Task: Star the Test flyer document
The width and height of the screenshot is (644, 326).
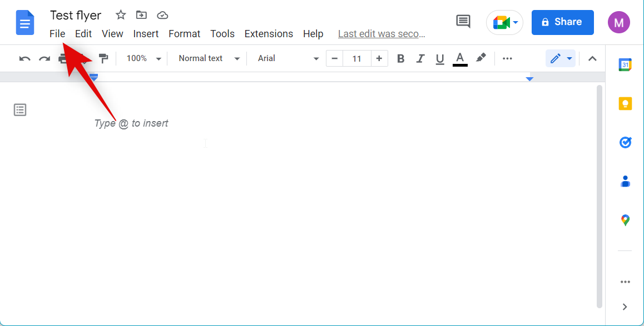Action: click(x=121, y=15)
